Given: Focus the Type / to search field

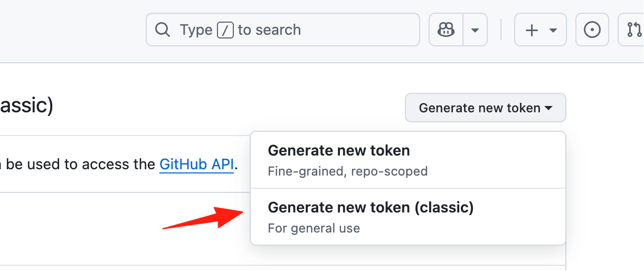Looking at the screenshot, I should coord(283,30).
